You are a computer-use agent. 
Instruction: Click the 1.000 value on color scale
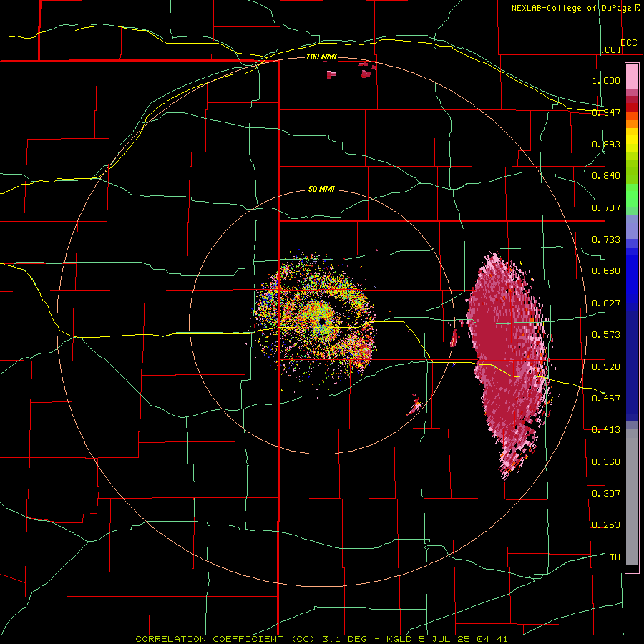[x=606, y=80]
